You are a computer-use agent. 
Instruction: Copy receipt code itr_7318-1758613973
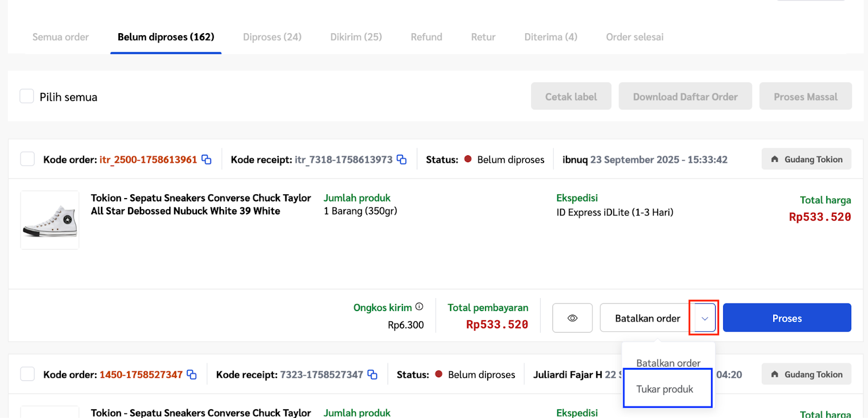pyautogui.click(x=401, y=160)
